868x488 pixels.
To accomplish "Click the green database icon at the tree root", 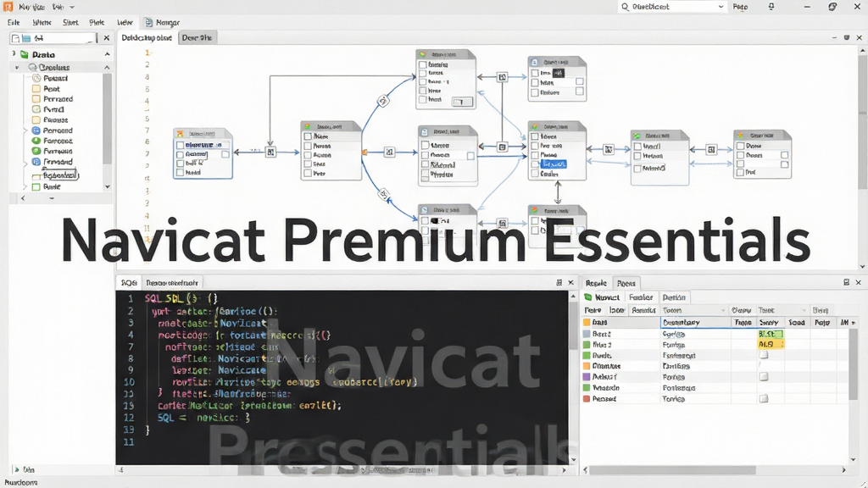I will click(25, 54).
